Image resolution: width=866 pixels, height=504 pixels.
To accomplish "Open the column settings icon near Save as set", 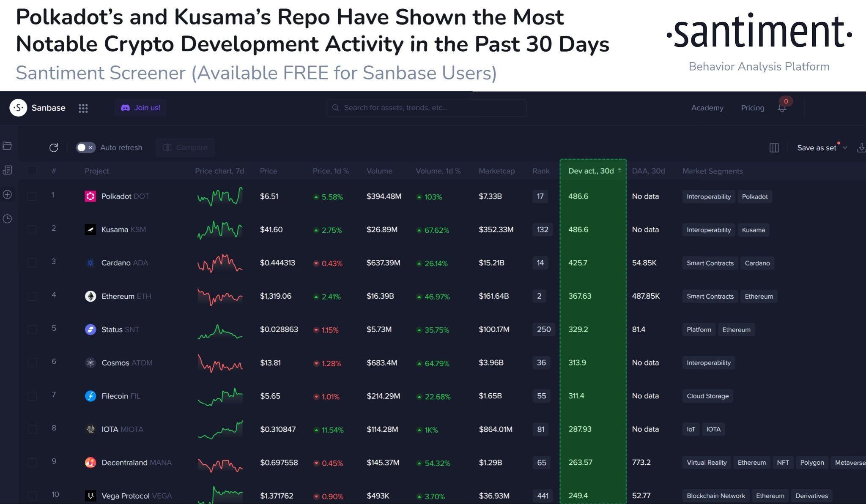I will (774, 148).
